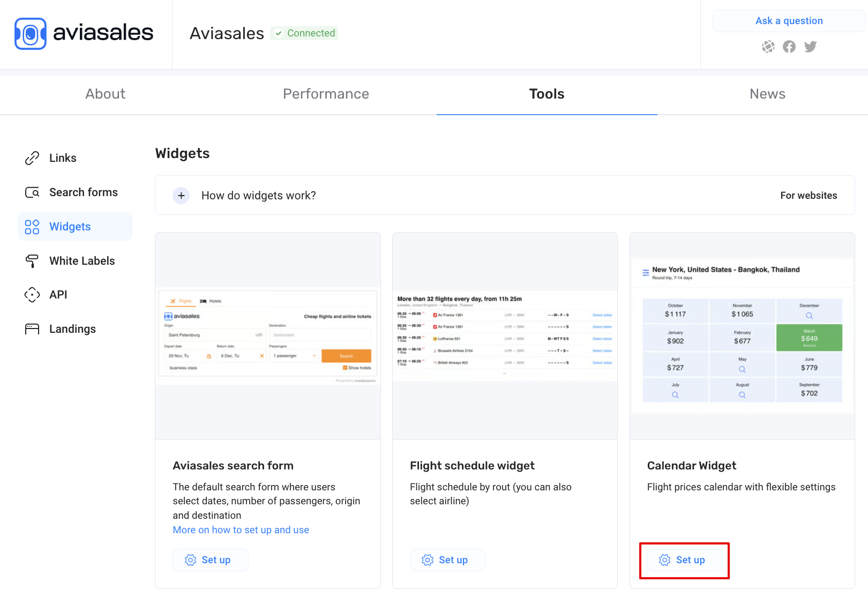
Task: Open the website globe icon
Action: click(768, 47)
